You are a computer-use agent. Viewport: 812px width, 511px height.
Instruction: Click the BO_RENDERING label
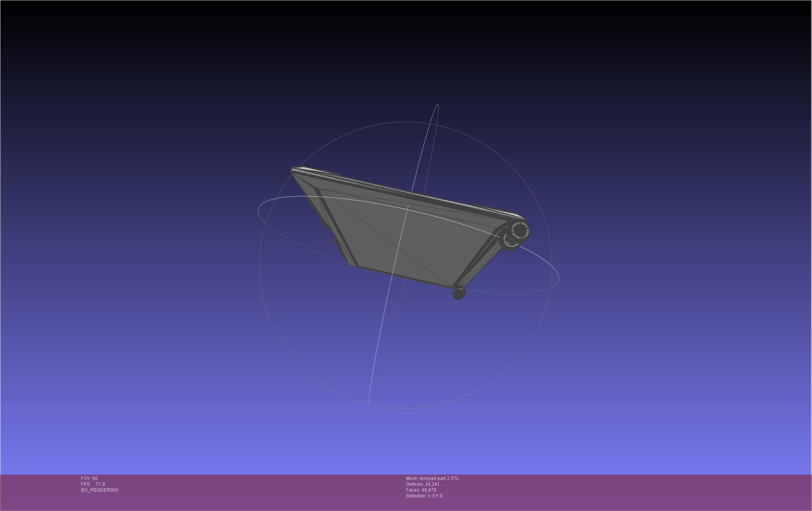100,490
